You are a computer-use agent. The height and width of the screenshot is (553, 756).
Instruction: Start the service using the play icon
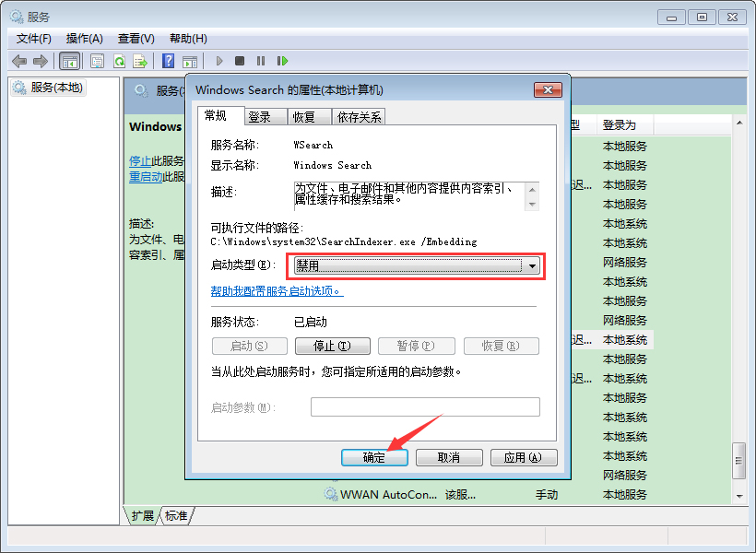[219, 60]
